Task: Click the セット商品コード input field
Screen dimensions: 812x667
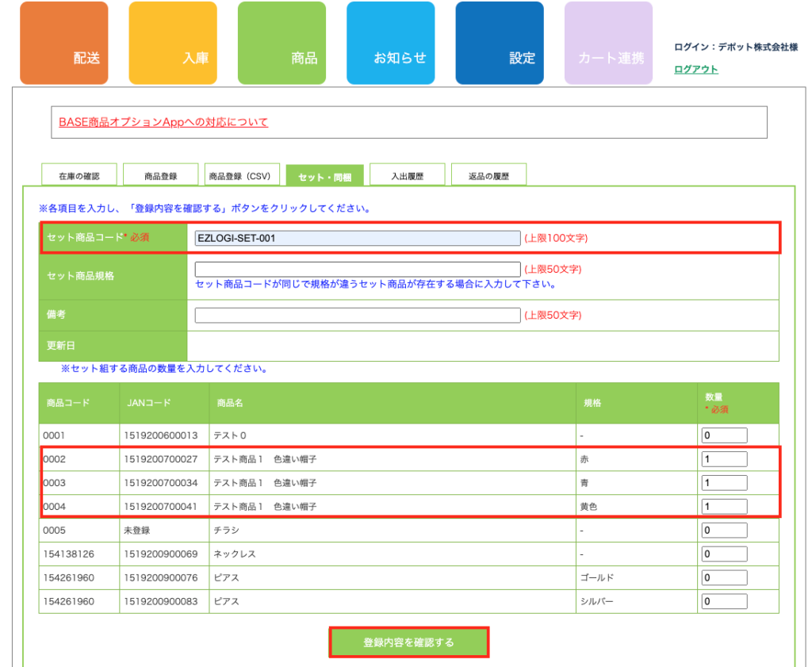Action: pyautogui.click(x=358, y=238)
